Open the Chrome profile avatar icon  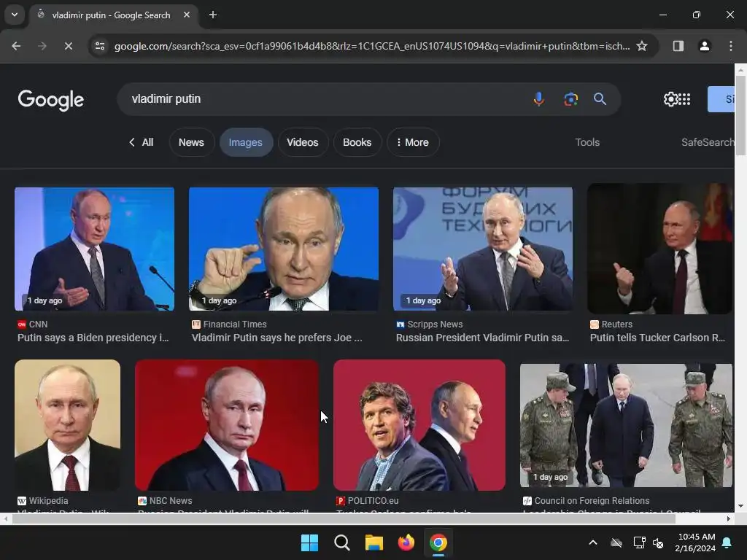pos(705,46)
